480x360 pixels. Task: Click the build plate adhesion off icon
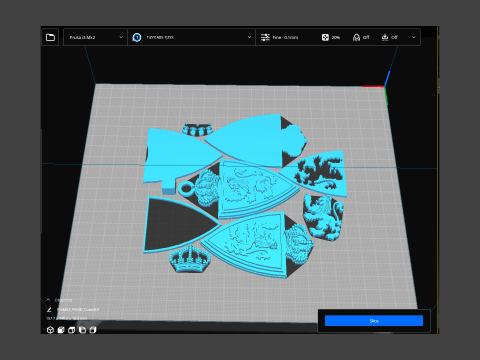click(385, 37)
